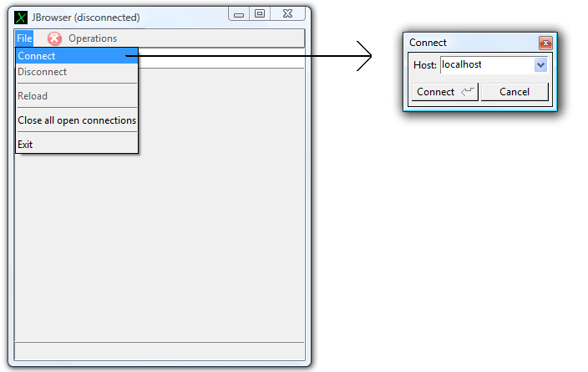The width and height of the screenshot is (588, 372).
Task: Click the status bar at window bottom
Action: tap(159, 351)
